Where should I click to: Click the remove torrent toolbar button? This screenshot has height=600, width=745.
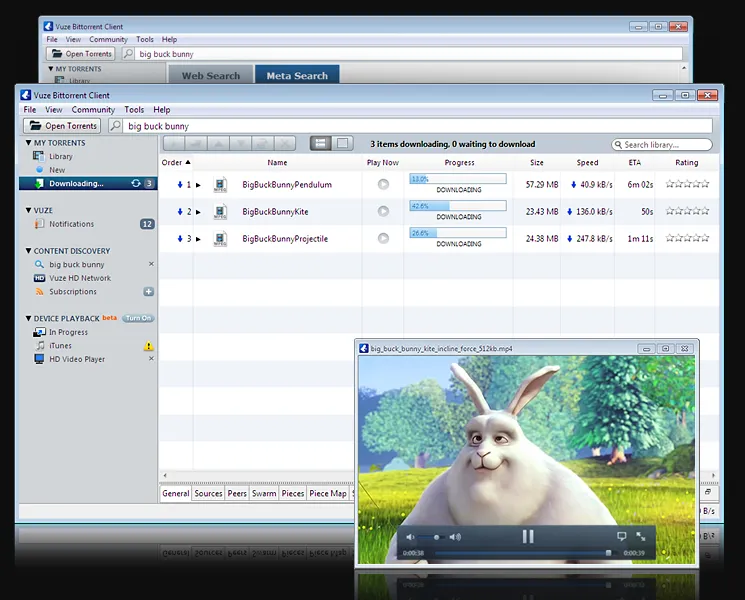click(285, 143)
